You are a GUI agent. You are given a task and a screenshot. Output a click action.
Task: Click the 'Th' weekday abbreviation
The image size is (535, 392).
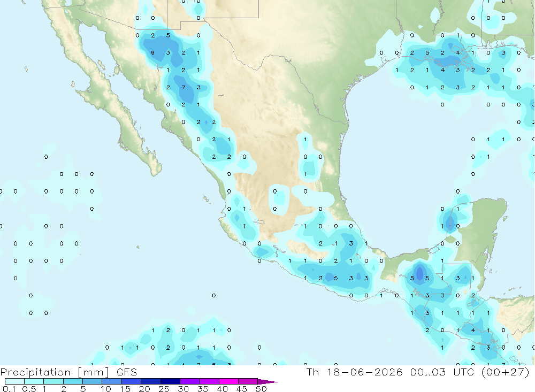click(x=312, y=372)
